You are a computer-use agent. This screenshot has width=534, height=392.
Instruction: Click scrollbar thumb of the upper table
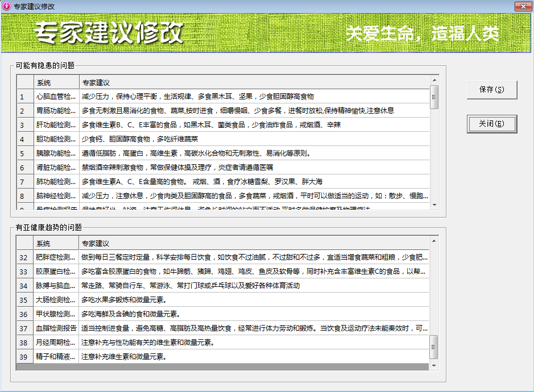[434, 97]
